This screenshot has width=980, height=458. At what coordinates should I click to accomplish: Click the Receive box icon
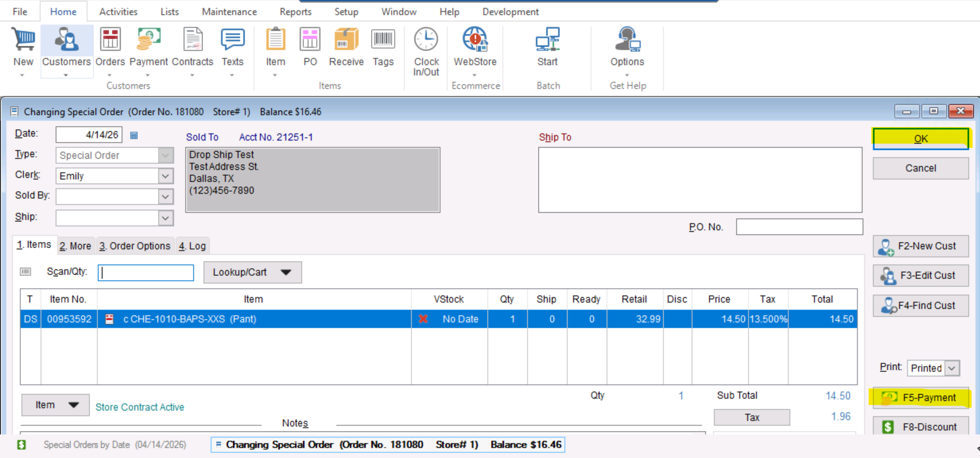tap(346, 41)
